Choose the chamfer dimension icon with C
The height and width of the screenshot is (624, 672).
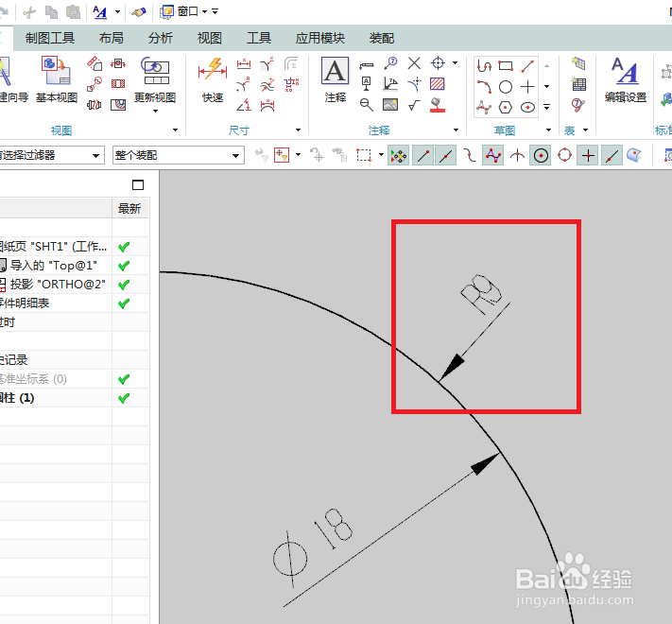point(267,64)
